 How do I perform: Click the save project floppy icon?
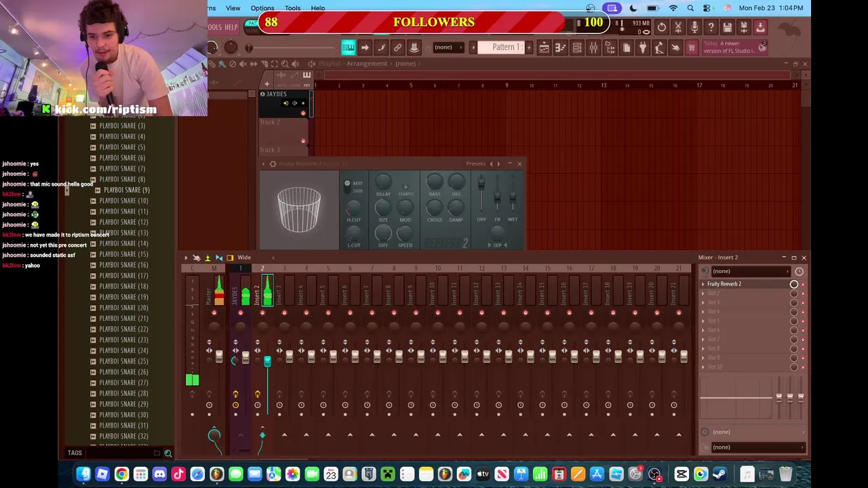coord(728,27)
